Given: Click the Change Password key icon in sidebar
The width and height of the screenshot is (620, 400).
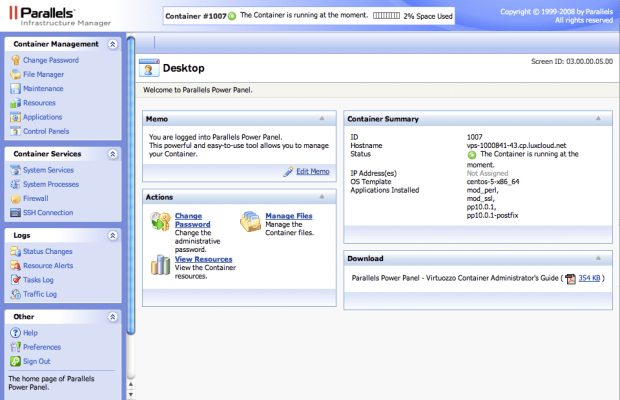Looking at the screenshot, I should pos(15,60).
